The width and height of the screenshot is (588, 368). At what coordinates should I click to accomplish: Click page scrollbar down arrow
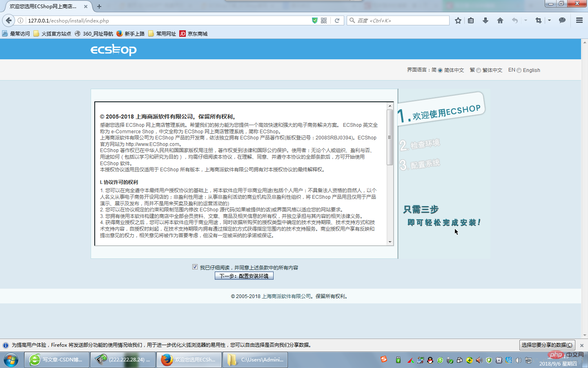584,335
